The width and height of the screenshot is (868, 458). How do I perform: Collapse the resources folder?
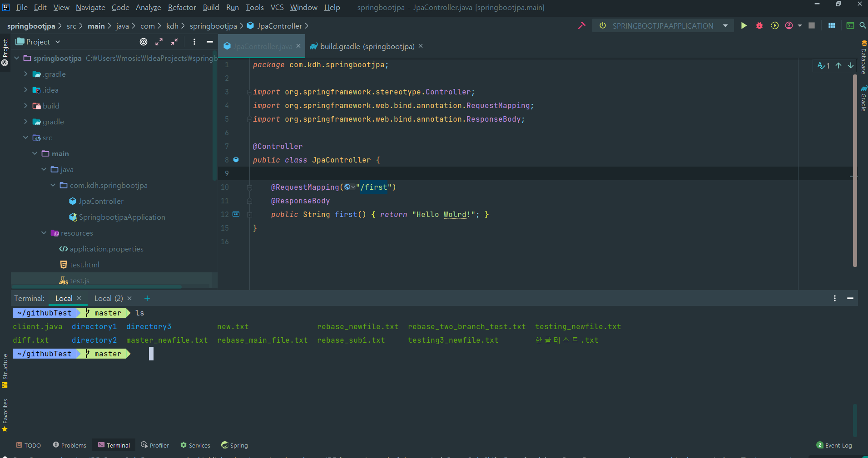[44, 233]
